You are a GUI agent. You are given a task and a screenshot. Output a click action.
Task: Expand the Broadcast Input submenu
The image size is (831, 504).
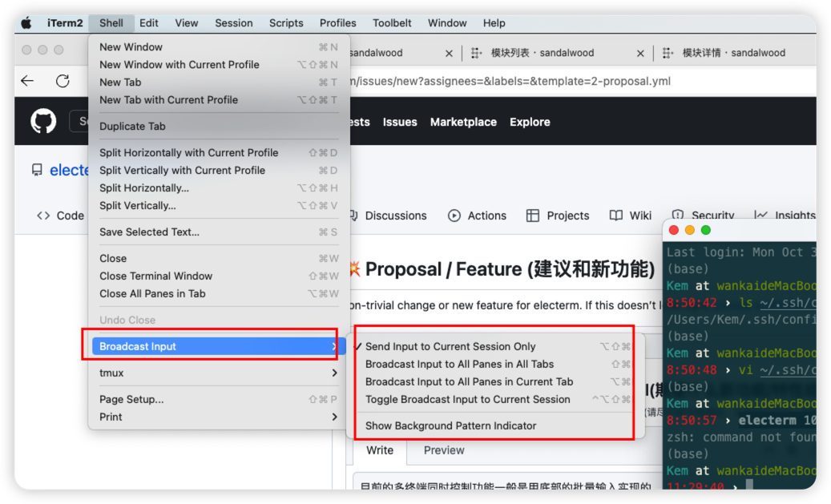tap(218, 346)
